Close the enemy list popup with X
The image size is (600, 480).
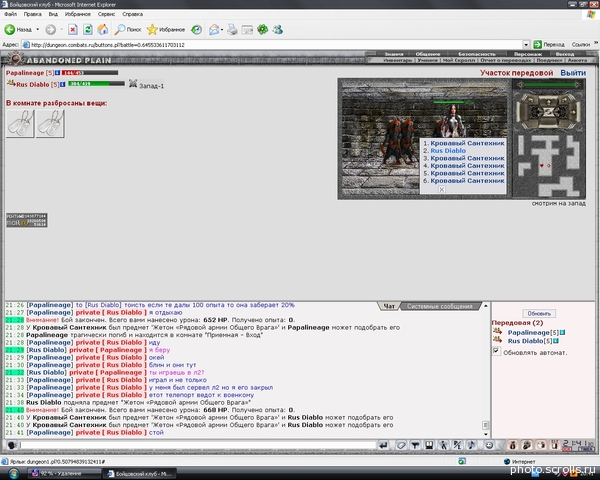[x=442, y=189]
